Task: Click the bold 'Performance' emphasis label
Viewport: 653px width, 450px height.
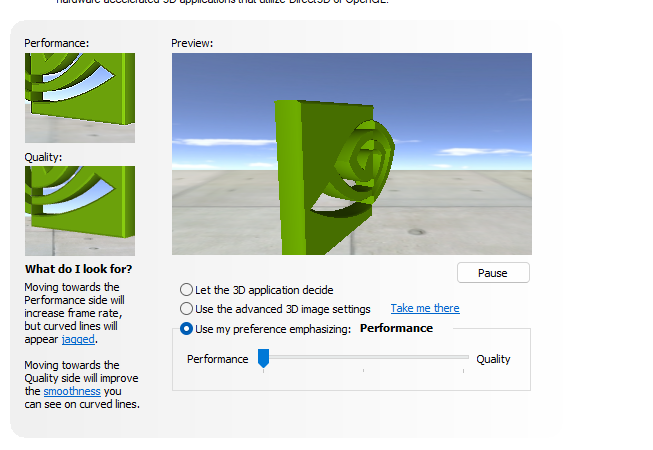Action: click(x=396, y=328)
